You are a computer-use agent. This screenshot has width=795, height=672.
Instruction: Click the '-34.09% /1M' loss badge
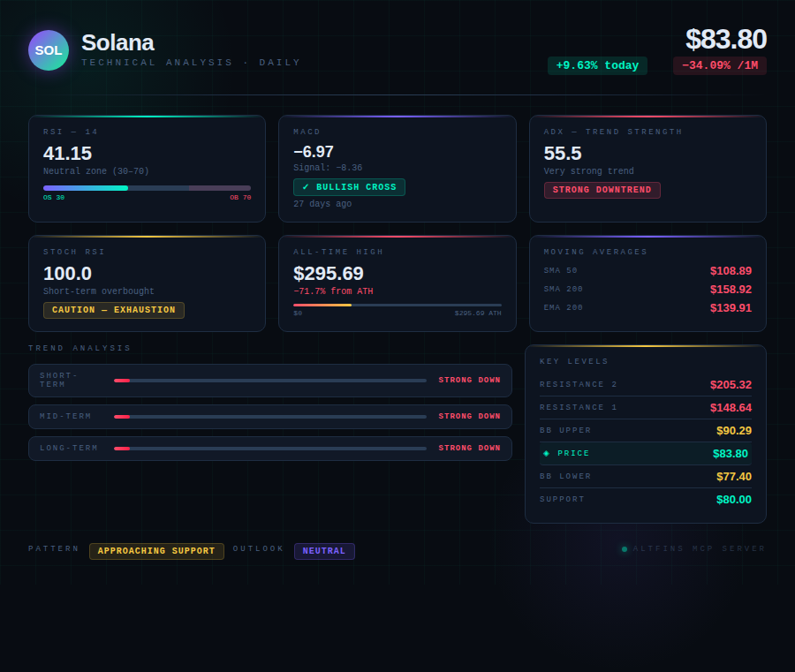719,65
